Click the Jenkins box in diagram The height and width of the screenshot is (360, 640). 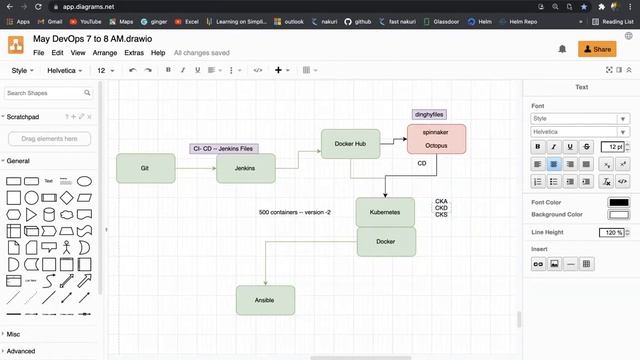pyautogui.click(x=246, y=168)
